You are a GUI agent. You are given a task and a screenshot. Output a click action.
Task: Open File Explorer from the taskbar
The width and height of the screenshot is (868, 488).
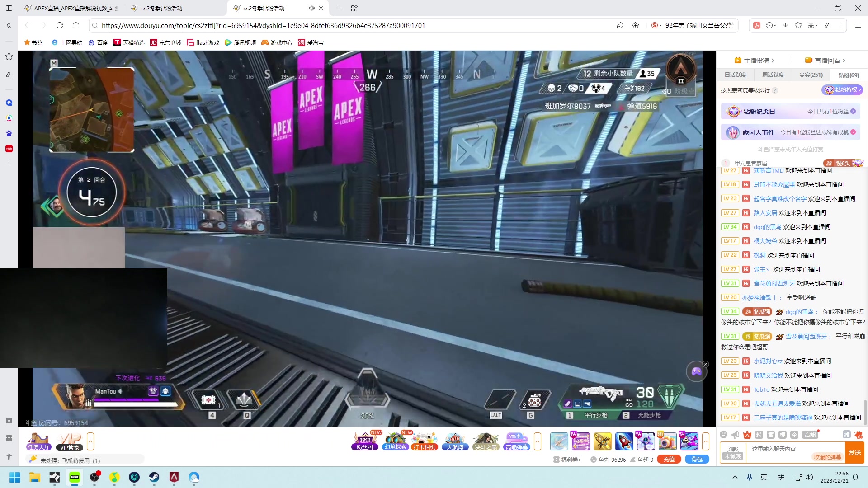point(35,477)
